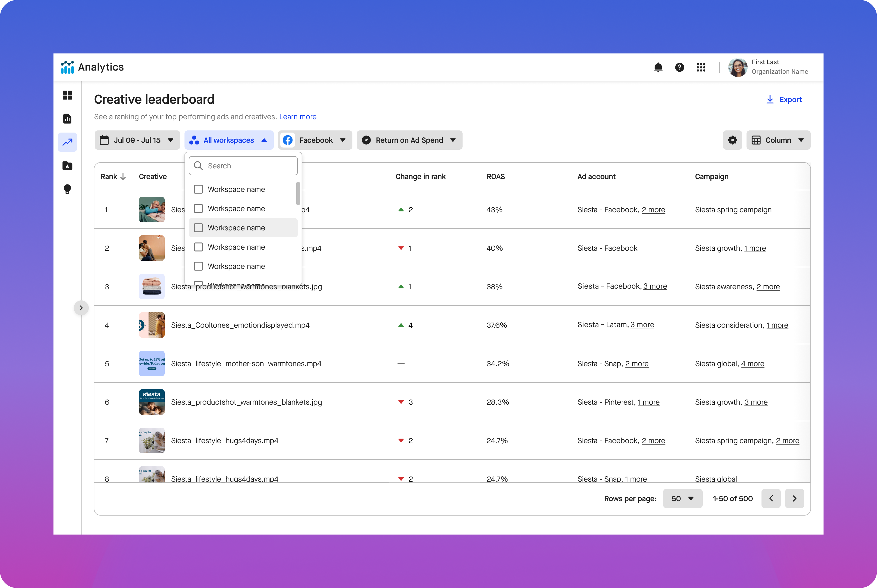The width and height of the screenshot is (877, 588).
Task: Check the fourth Workspace name checkbox
Action: point(198,247)
